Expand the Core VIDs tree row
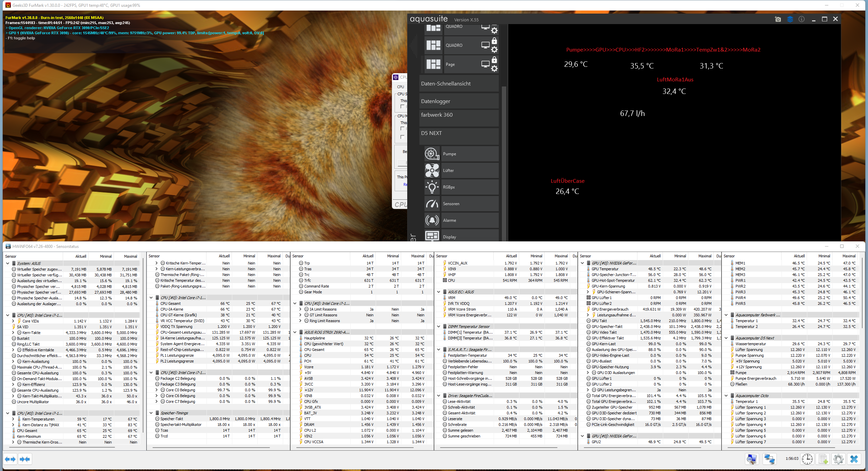 (13, 321)
